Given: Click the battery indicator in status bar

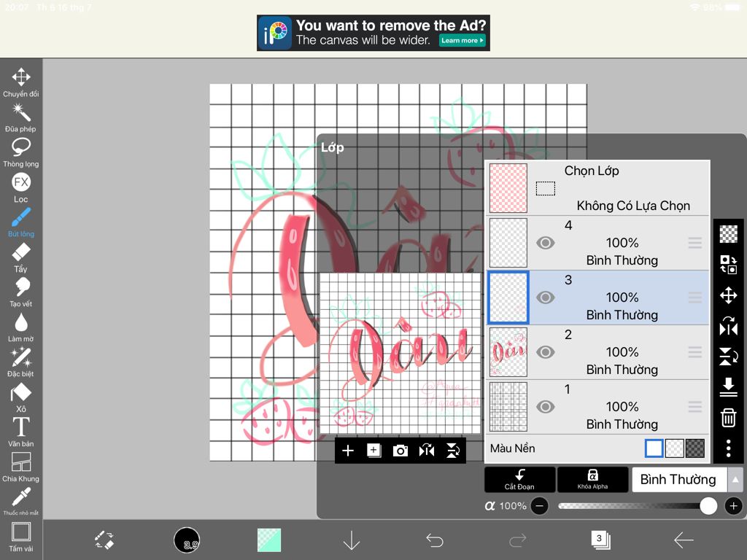Looking at the screenshot, I should pyautogui.click(x=732, y=7).
